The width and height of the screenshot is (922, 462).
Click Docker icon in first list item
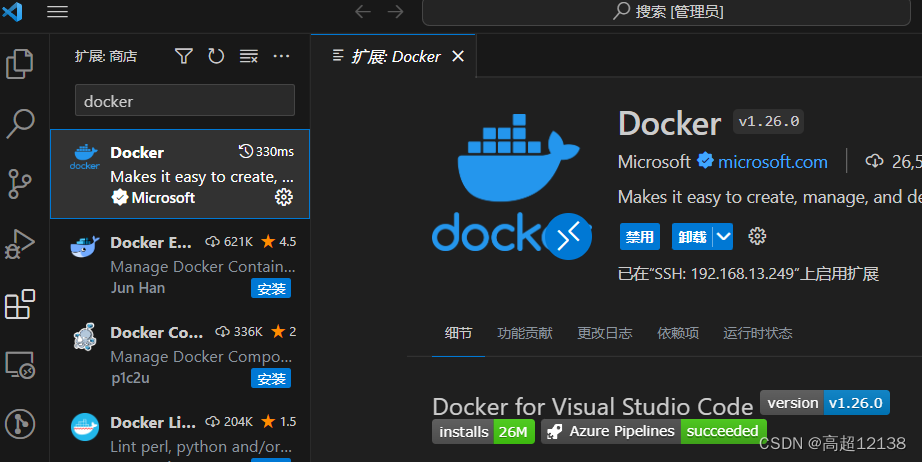85,156
